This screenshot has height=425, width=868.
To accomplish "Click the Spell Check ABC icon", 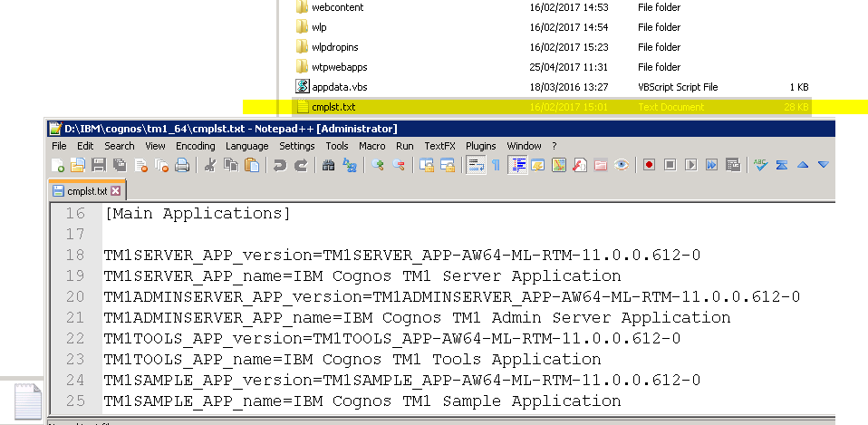I will (x=759, y=165).
